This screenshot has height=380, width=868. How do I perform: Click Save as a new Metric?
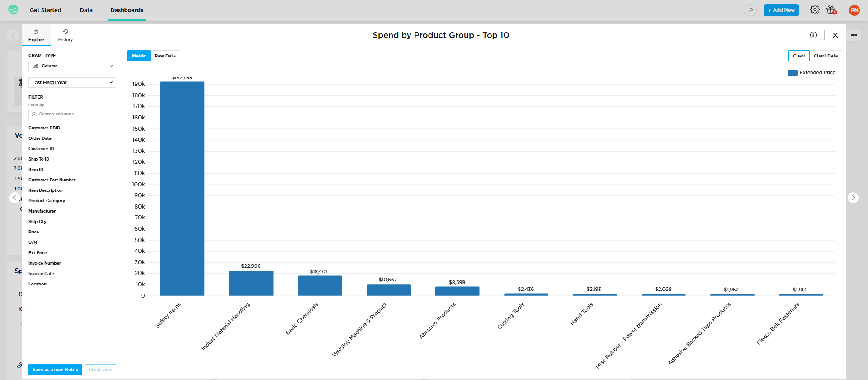[x=55, y=370]
